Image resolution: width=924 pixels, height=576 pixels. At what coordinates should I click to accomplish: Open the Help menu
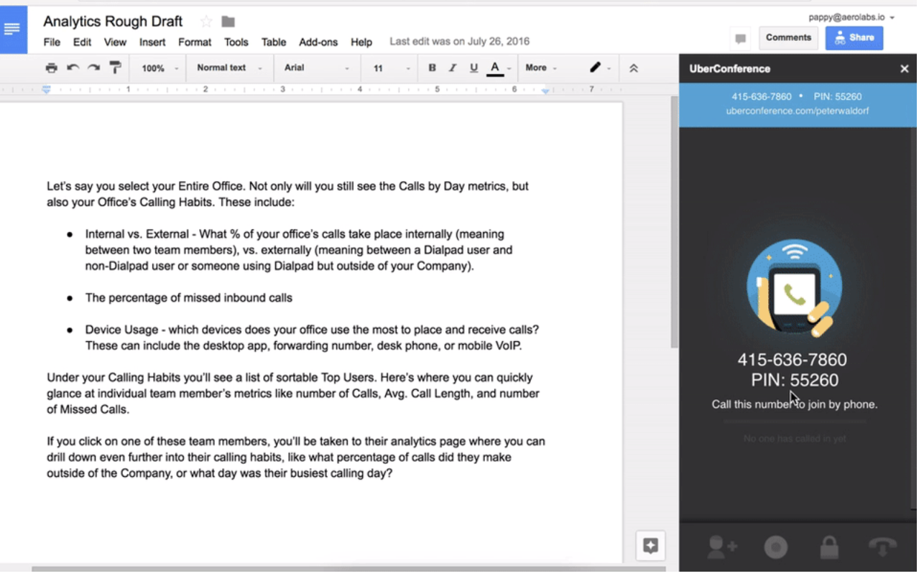point(361,42)
